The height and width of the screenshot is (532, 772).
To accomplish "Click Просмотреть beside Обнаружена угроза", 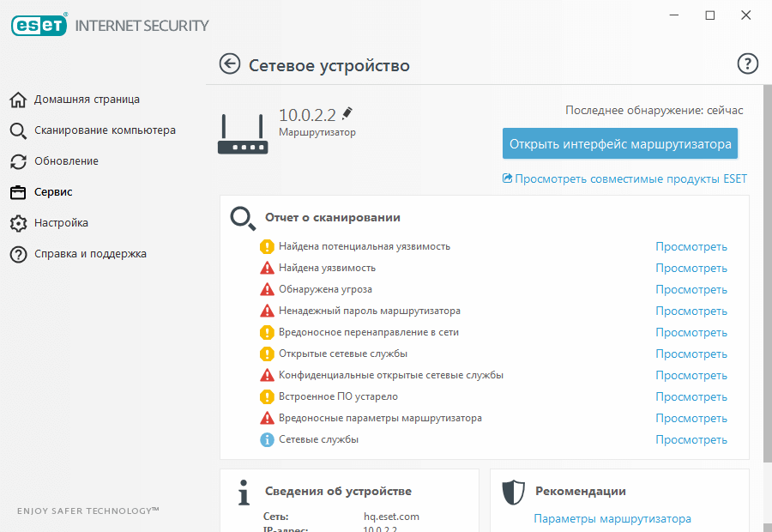I will pos(691,289).
